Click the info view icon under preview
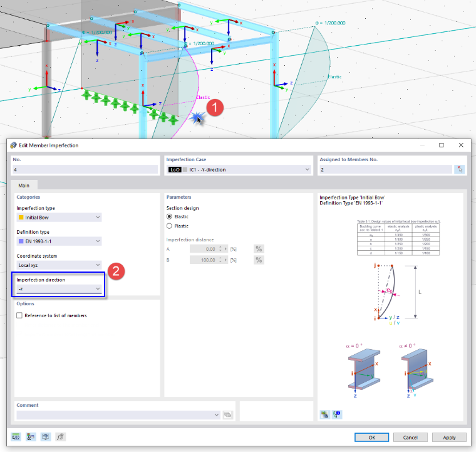 click(337, 414)
